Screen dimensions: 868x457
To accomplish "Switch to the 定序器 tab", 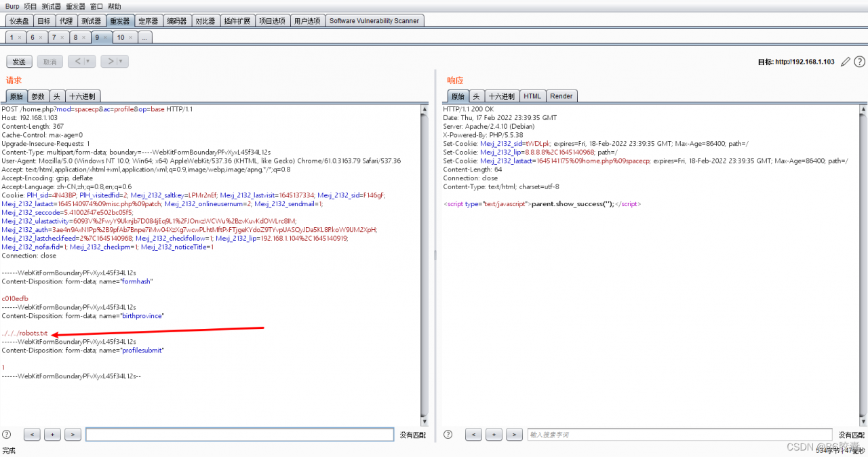I will pyautogui.click(x=148, y=21).
